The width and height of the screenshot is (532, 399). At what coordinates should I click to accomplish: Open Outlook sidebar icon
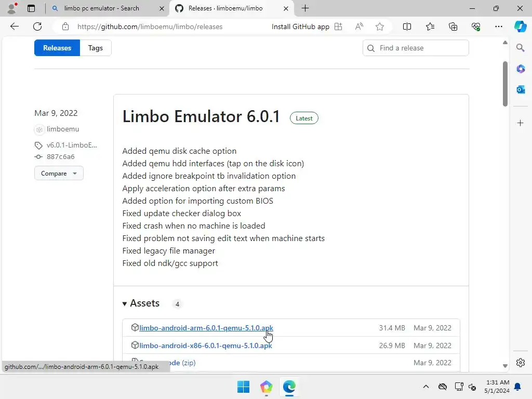pyautogui.click(x=521, y=89)
